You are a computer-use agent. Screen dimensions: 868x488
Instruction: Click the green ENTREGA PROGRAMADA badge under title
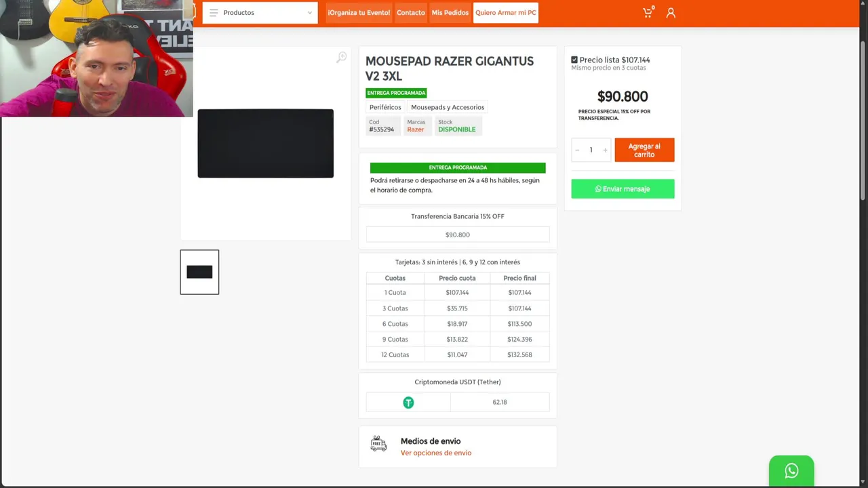pos(396,93)
